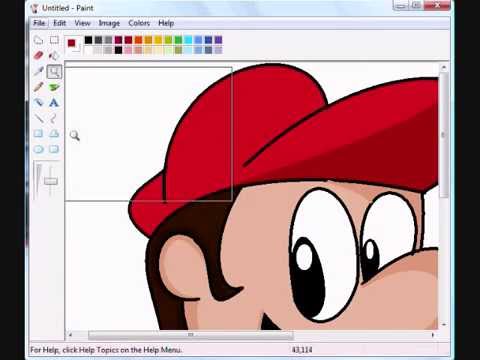Choose the Pencil tool
The image size is (480, 360).
pyautogui.click(x=39, y=87)
